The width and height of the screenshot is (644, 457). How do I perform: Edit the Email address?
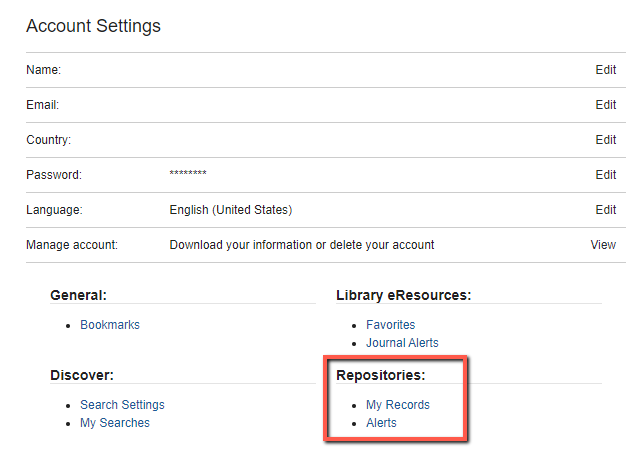[605, 105]
